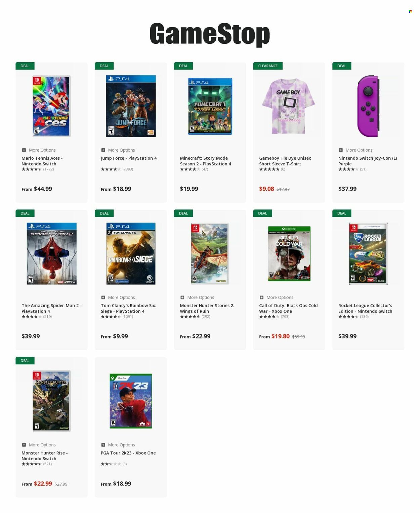Click the DEAL badge on Rocket League
This screenshot has height=513, width=420.
coord(342,213)
